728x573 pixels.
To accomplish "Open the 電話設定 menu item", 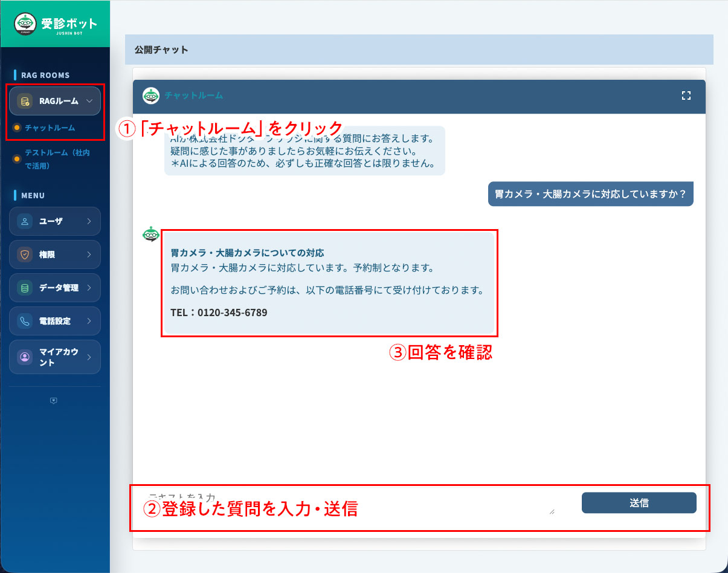I will click(x=55, y=321).
